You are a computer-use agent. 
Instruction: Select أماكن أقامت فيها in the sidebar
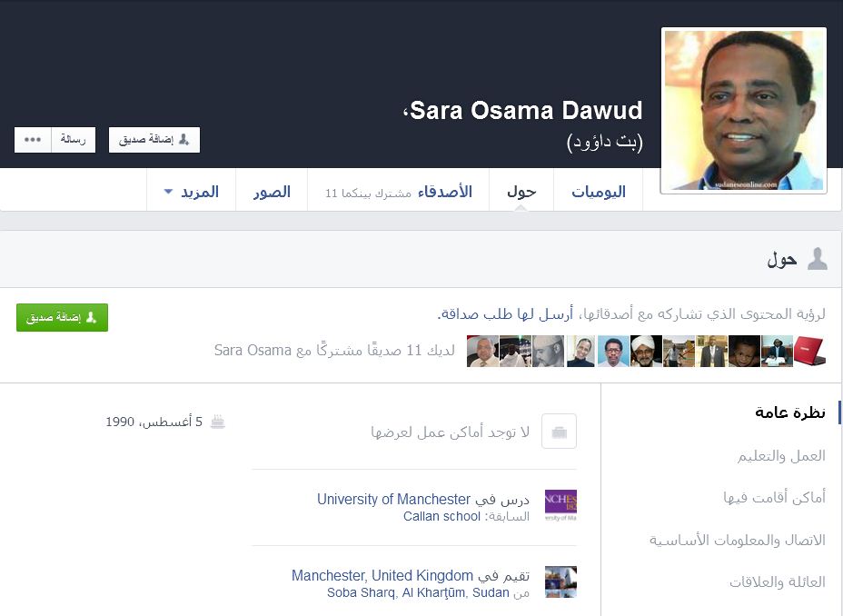774,497
